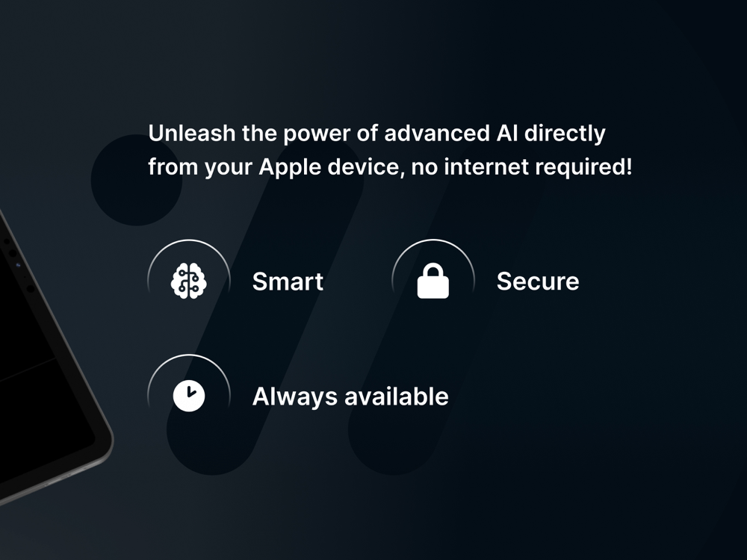Select the "Smart" feature label
This screenshot has width=747, height=560.
click(x=288, y=281)
